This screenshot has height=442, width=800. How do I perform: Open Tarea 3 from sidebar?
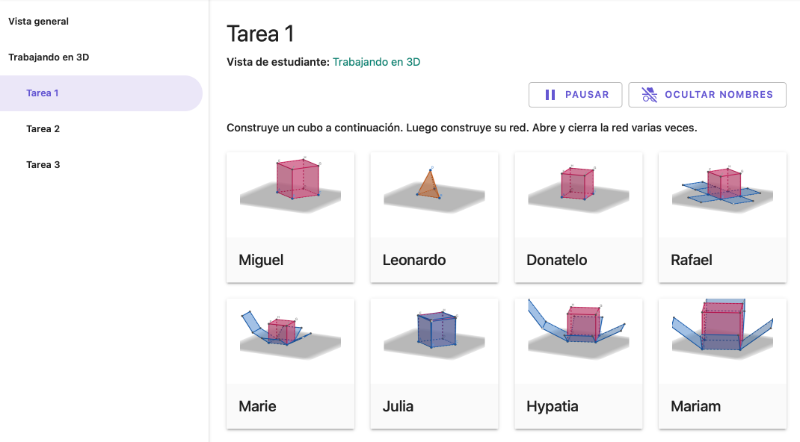point(43,164)
